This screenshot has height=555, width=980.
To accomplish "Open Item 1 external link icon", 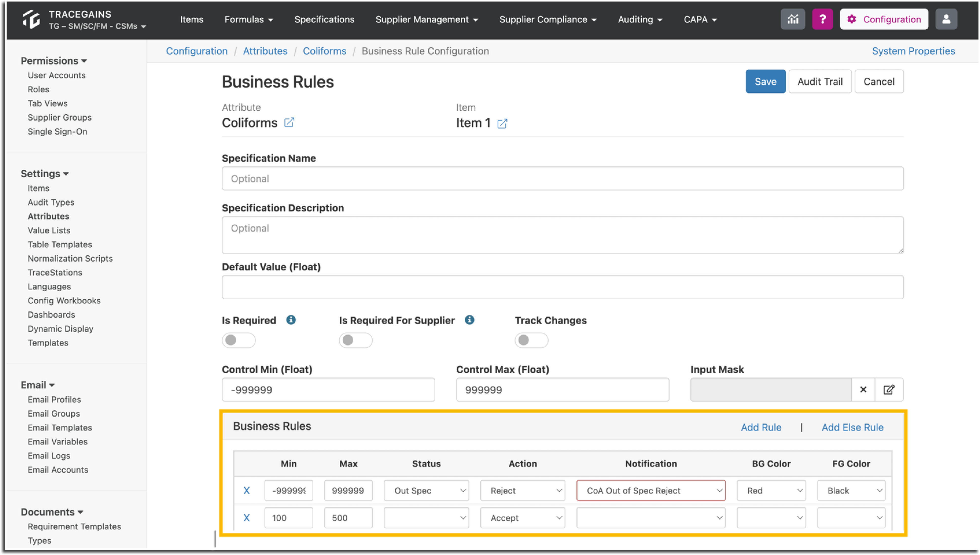I will pyautogui.click(x=502, y=123).
